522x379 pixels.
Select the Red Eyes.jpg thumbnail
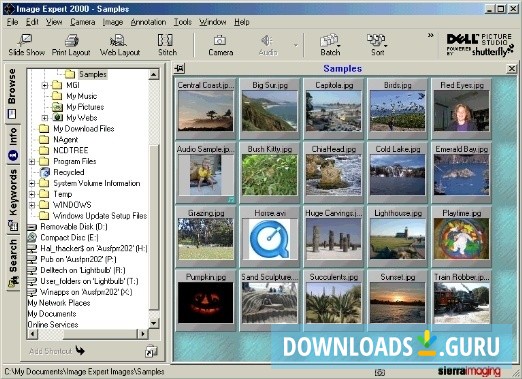(x=462, y=109)
